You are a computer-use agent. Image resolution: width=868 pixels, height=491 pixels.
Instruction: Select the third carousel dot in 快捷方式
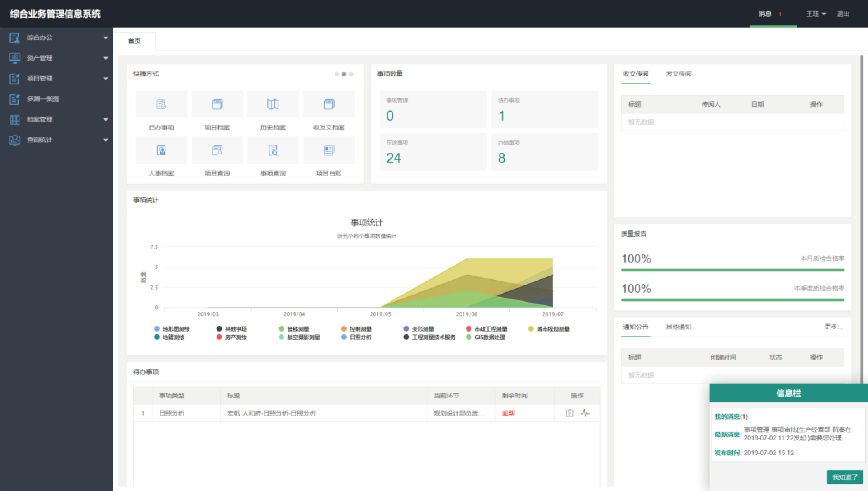tap(351, 74)
